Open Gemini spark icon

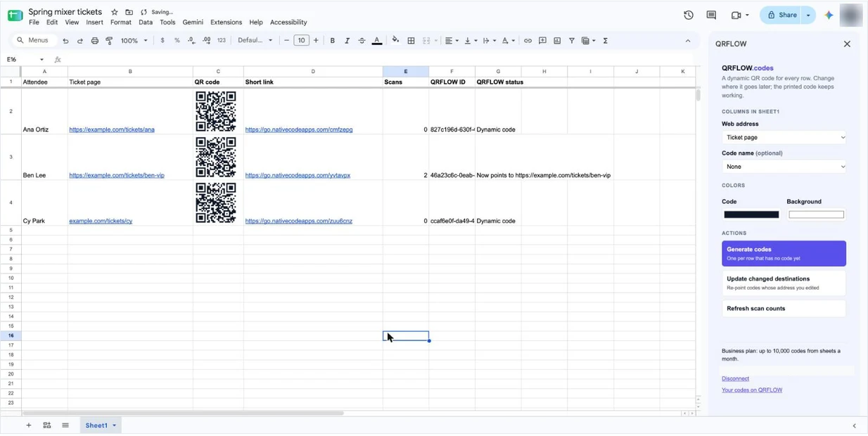pyautogui.click(x=829, y=15)
